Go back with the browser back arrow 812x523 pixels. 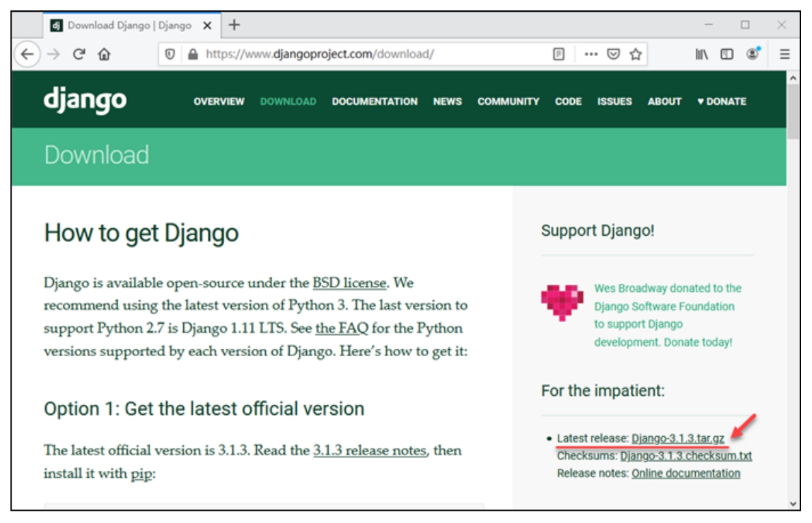(27, 54)
